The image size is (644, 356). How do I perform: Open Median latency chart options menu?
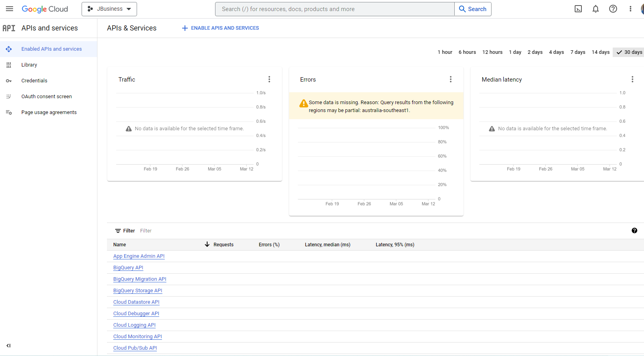click(x=632, y=79)
